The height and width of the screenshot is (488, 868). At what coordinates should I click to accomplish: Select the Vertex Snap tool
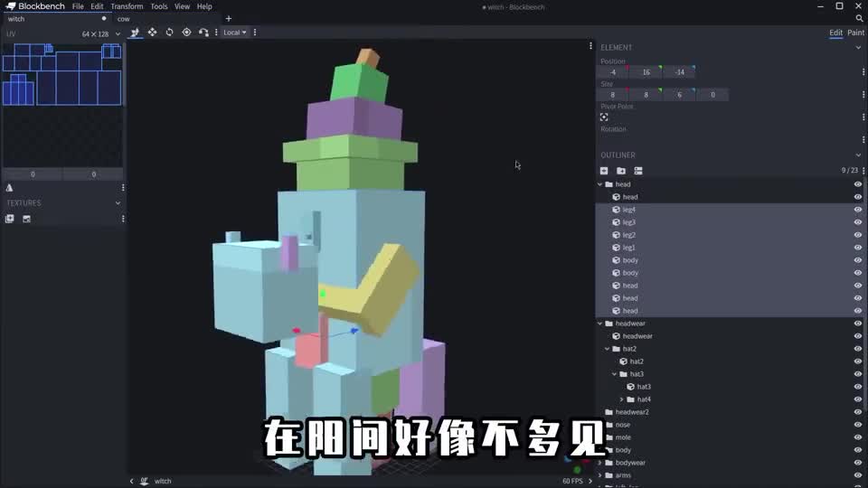pyautogui.click(x=203, y=33)
